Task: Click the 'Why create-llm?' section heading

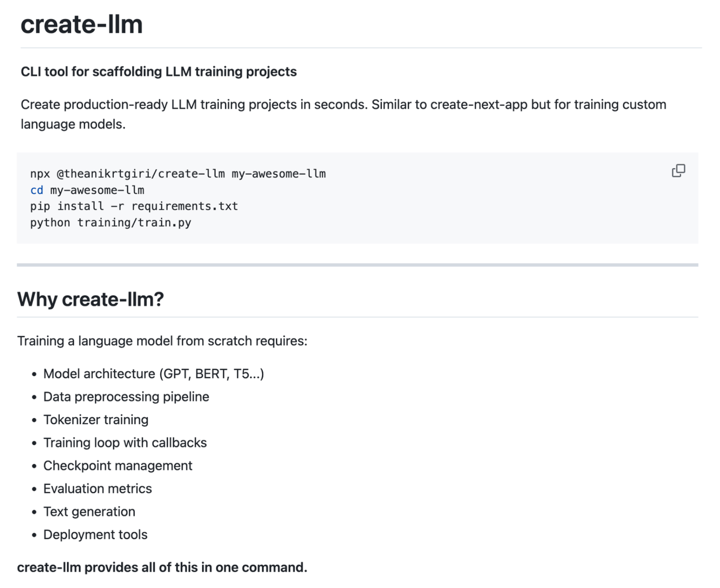Action: 91,299
